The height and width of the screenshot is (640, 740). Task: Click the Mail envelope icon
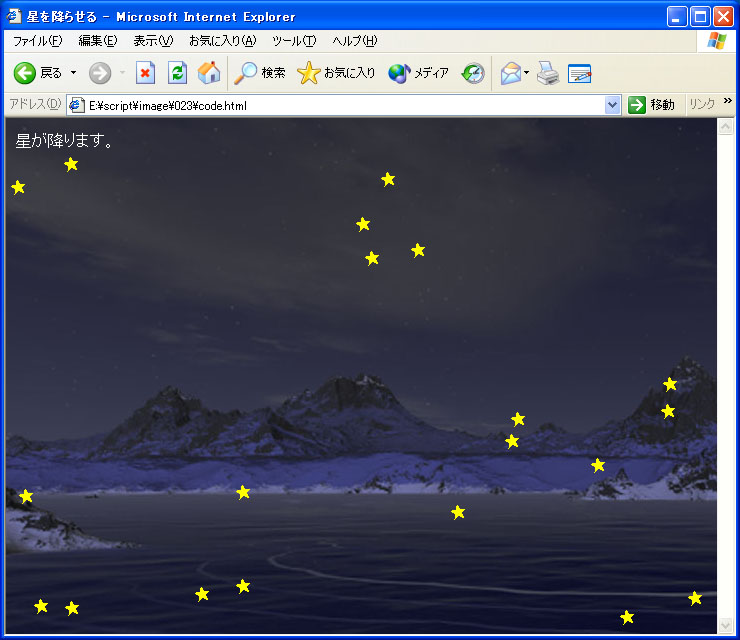pyautogui.click(x=511, y=73)
